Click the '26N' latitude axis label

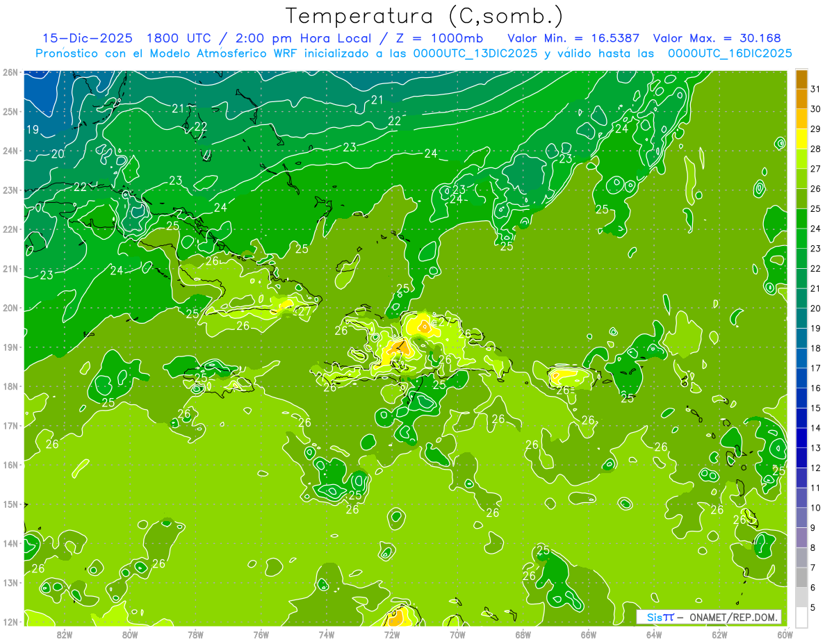[x=10, y=72]
